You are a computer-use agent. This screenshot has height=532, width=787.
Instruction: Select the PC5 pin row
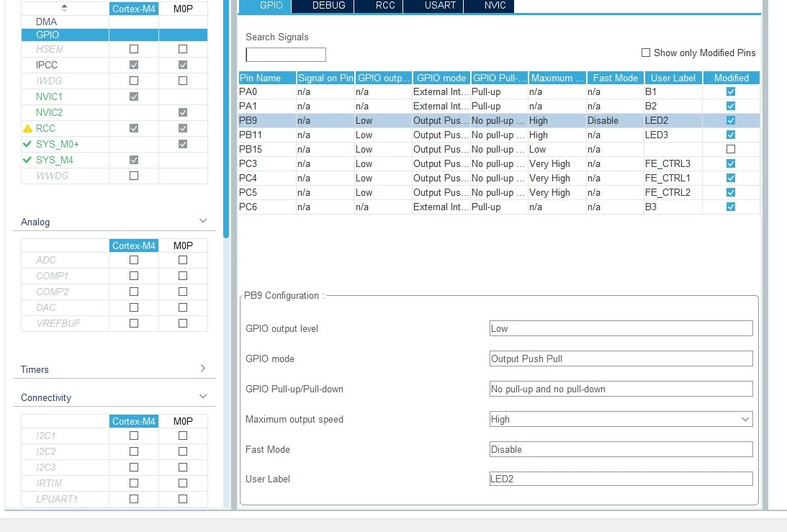coord(499,192)
